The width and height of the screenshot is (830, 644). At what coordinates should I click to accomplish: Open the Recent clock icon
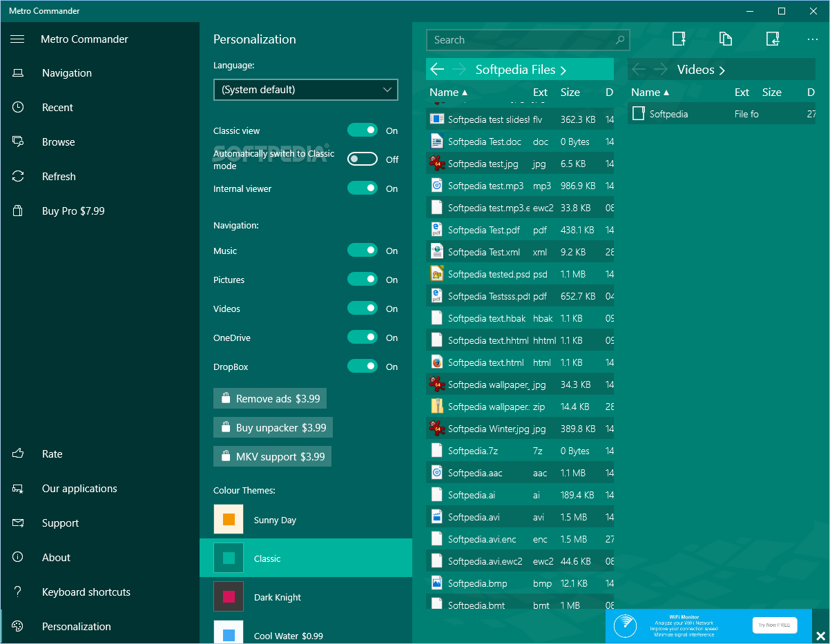click(x=18, y=108)
